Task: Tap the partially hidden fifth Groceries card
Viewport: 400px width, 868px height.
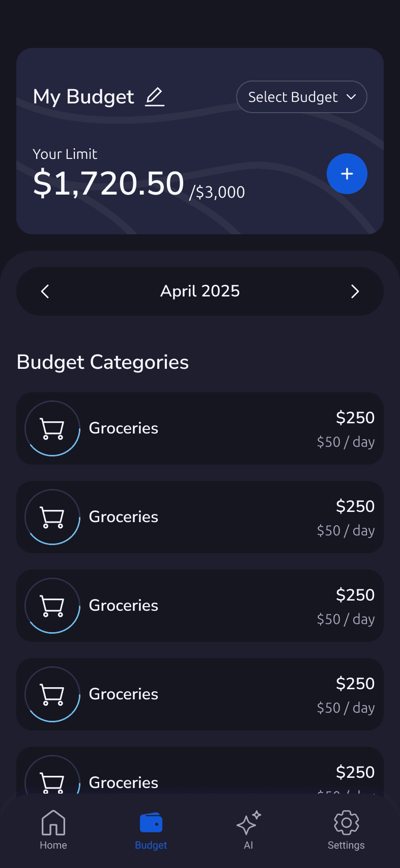Action: pyautogui.click(x=200, y=770)
